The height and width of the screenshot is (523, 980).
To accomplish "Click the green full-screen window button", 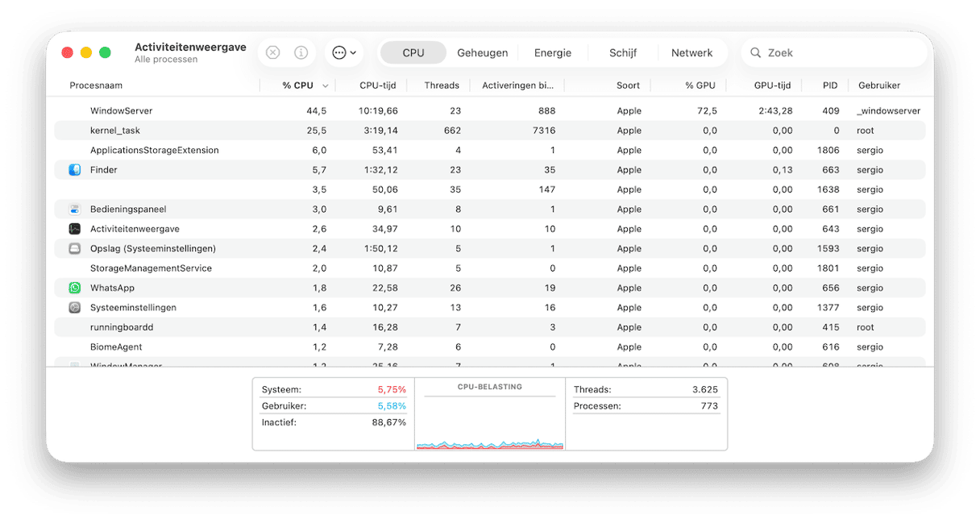I will (x=105, y=52).
